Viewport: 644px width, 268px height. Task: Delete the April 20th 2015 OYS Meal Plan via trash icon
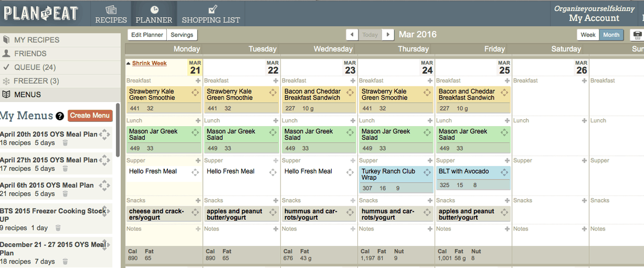(65, 143)
